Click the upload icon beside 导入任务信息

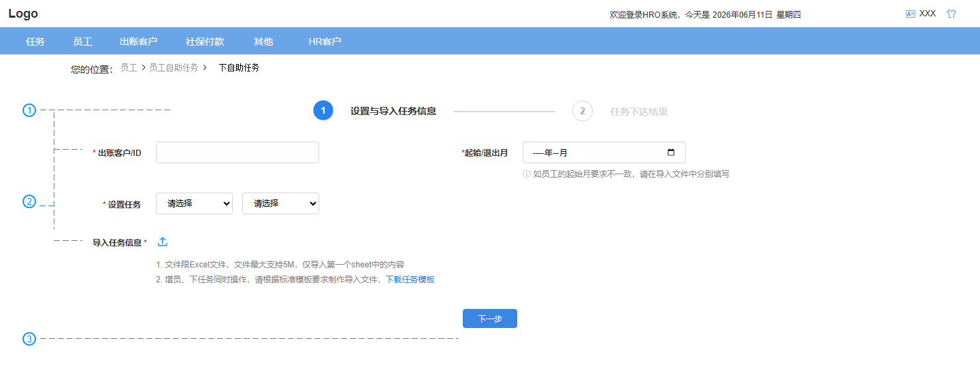(x=163, y=242)
